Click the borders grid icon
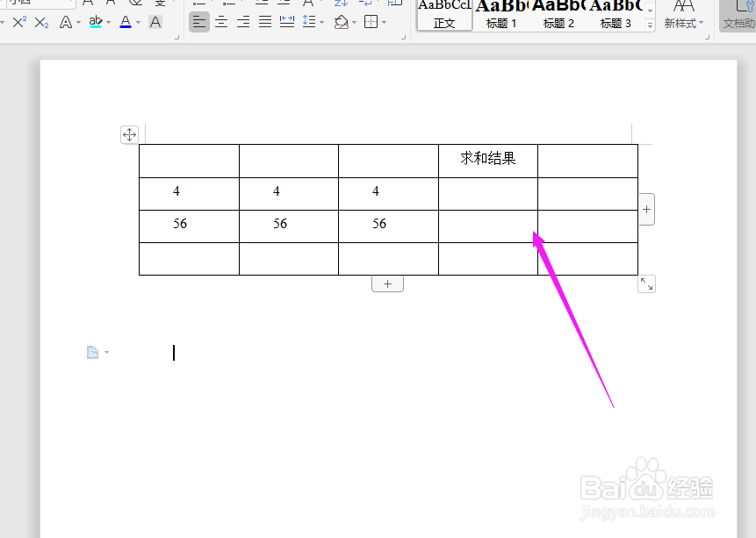Screen dimensions: 756x538 coord(371,22)
